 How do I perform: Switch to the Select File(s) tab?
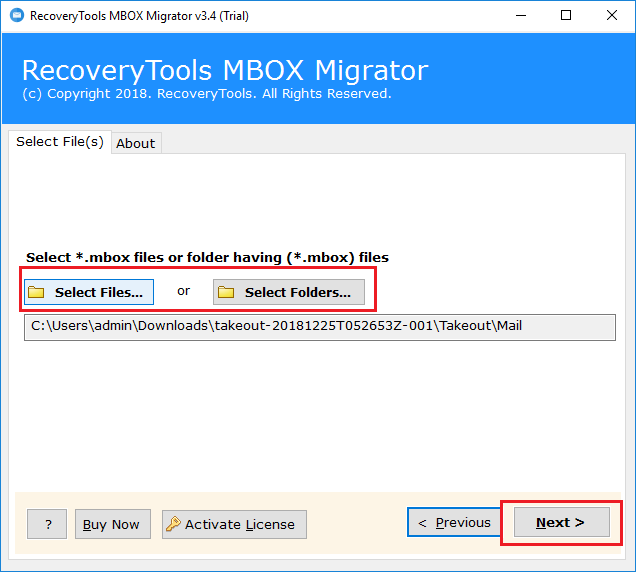point(60,142)
